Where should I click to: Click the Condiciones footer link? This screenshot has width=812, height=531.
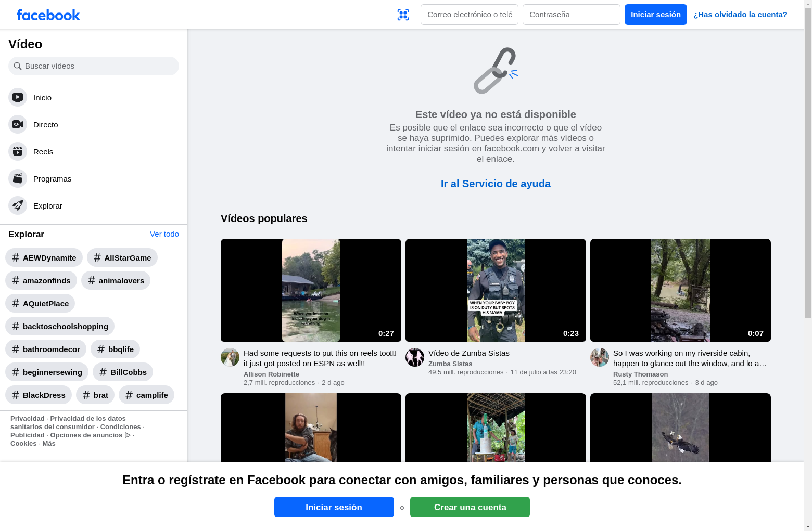click(x=121, y=427)
